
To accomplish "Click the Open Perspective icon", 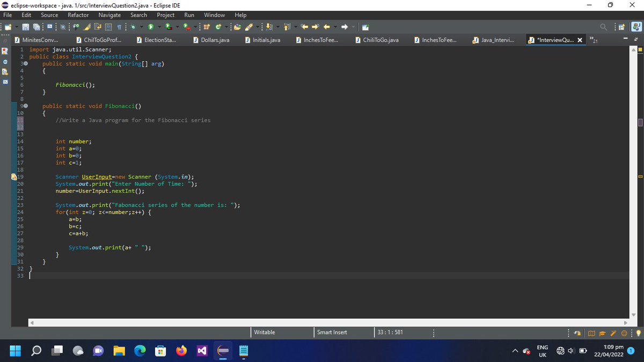I will coord(621,27).
